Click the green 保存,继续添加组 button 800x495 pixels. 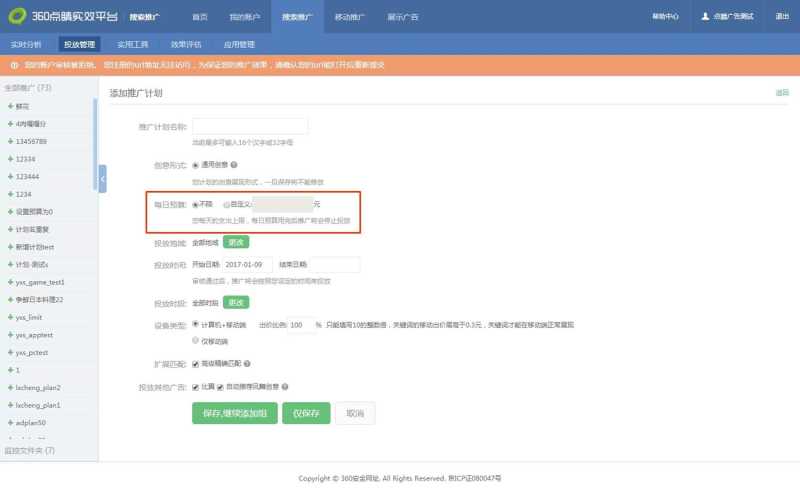(234, 413)
